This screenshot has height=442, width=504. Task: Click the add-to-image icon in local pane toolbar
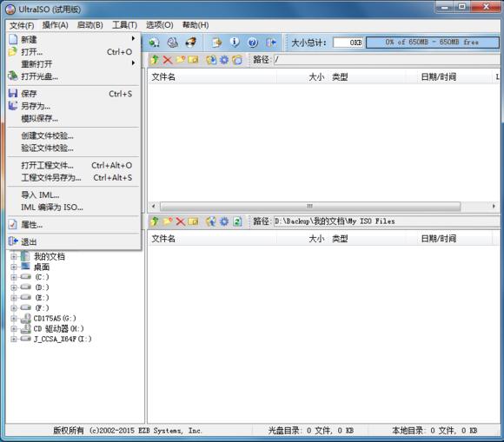(211, 221)
